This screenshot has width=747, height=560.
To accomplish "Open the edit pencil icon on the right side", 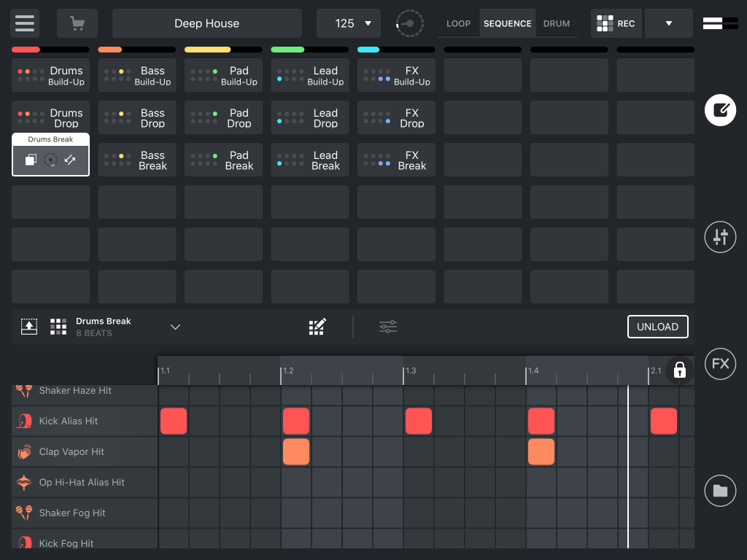I will 720,109.
